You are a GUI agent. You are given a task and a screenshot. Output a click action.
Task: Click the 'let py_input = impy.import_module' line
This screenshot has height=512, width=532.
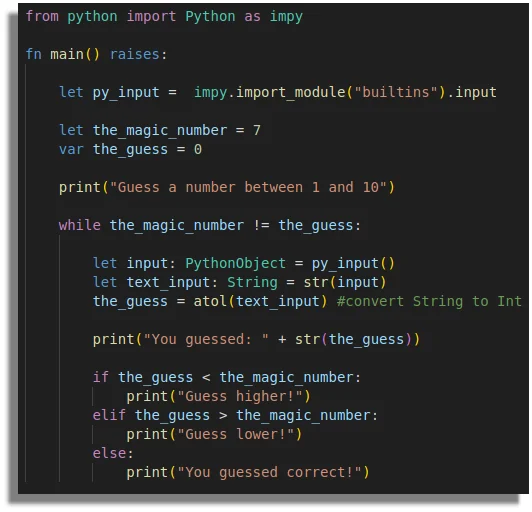278,92
